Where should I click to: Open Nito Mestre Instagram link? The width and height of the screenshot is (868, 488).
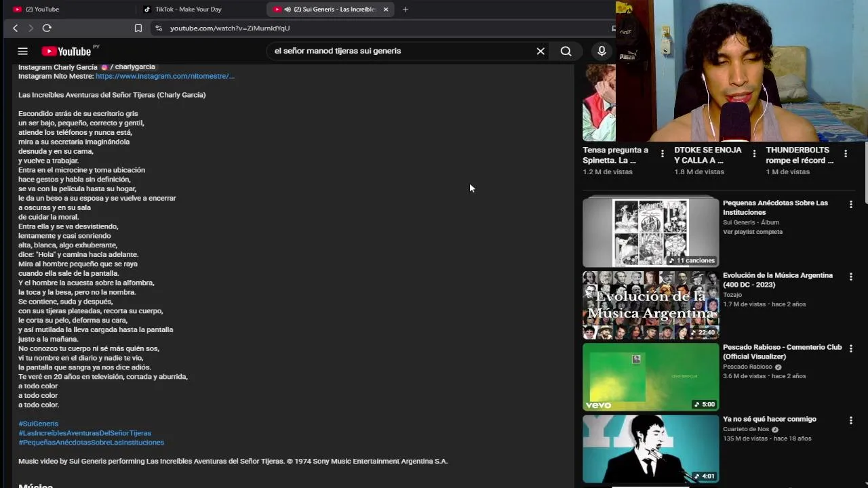click(x=165, y=76)
